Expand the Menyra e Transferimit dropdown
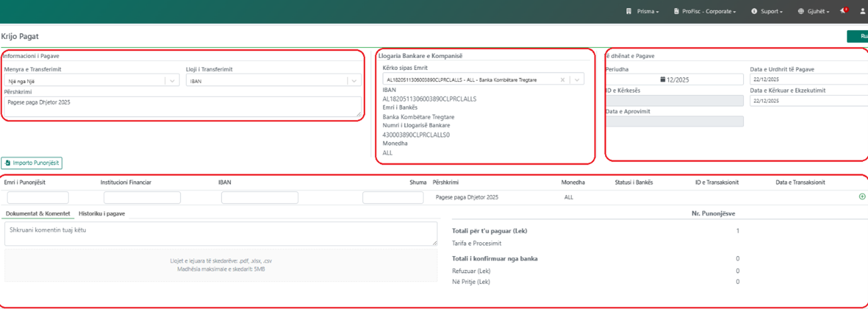 (x=172, y=81)
